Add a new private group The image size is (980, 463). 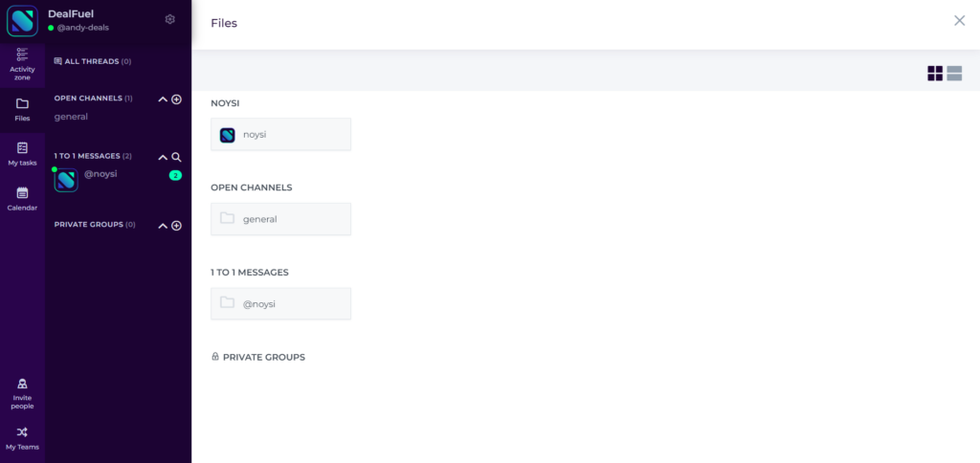click(x=176, y=226)
